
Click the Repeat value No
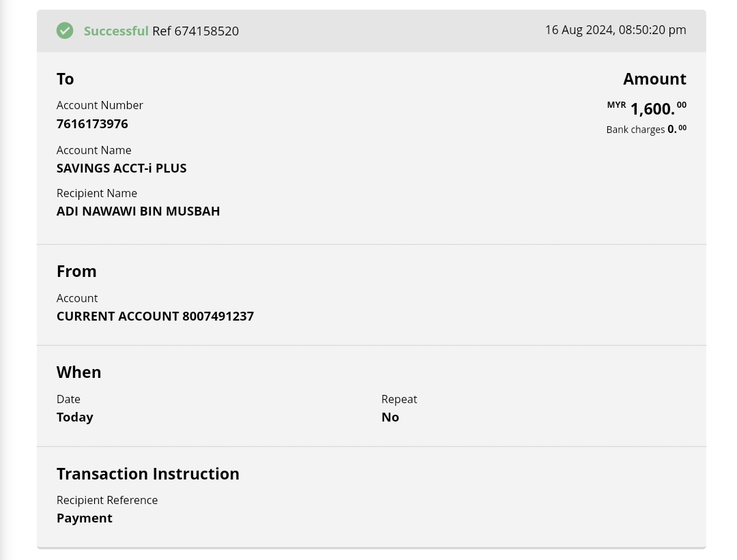(390, 417)
